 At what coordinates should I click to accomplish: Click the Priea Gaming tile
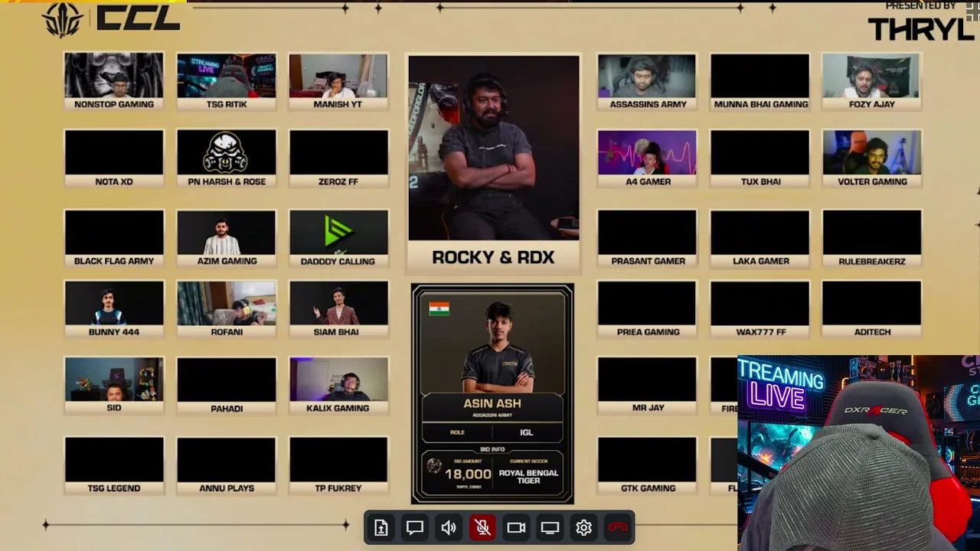pyautogui.click(x=647, y=309)
